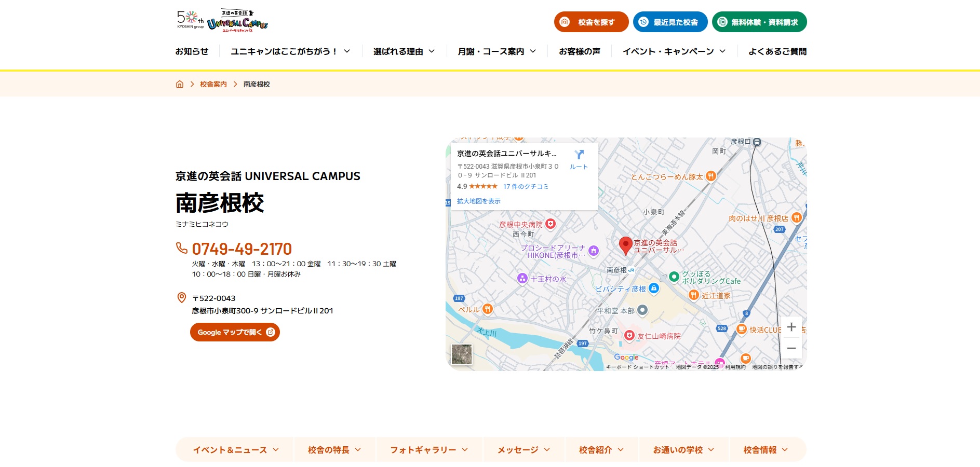Click the route directions icon on map
Image resolution: width=980 pixels, height=467 pixels.
pyautogui.click(x=579, y=155)
